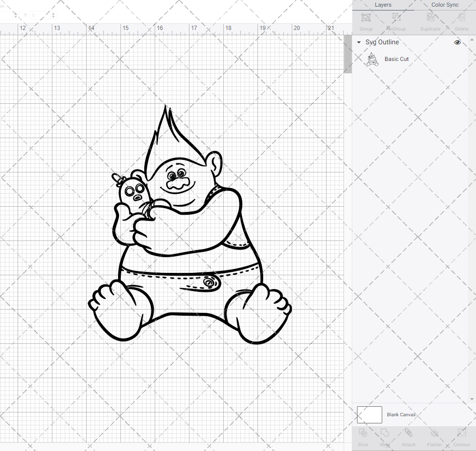
Task: Click the Delete trash icon
Action: coord(462,18)
